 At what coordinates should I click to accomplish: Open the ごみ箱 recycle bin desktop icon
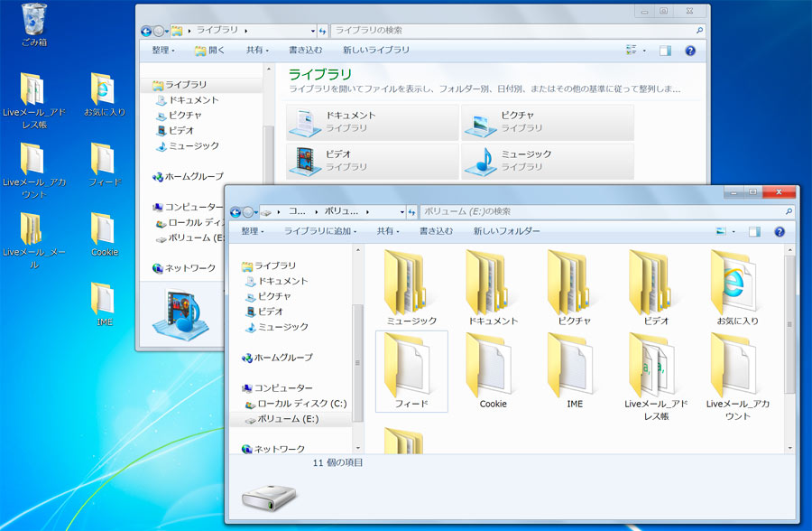34,24
